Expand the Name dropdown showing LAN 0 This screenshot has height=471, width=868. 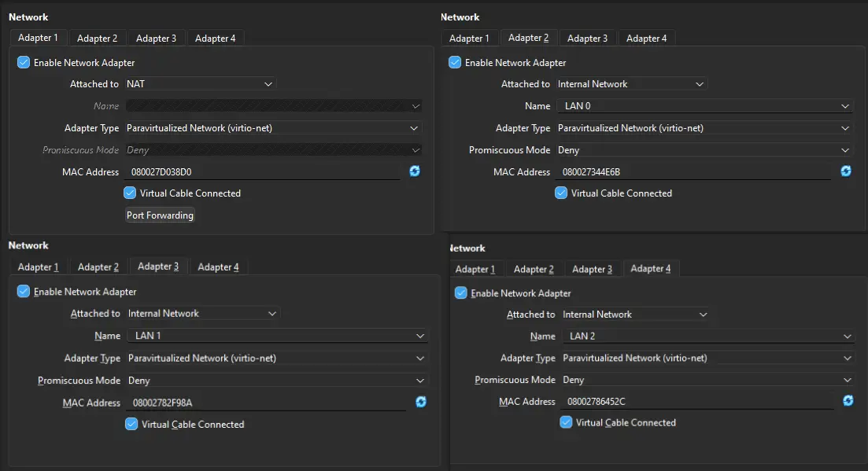(x=704, y=106)
